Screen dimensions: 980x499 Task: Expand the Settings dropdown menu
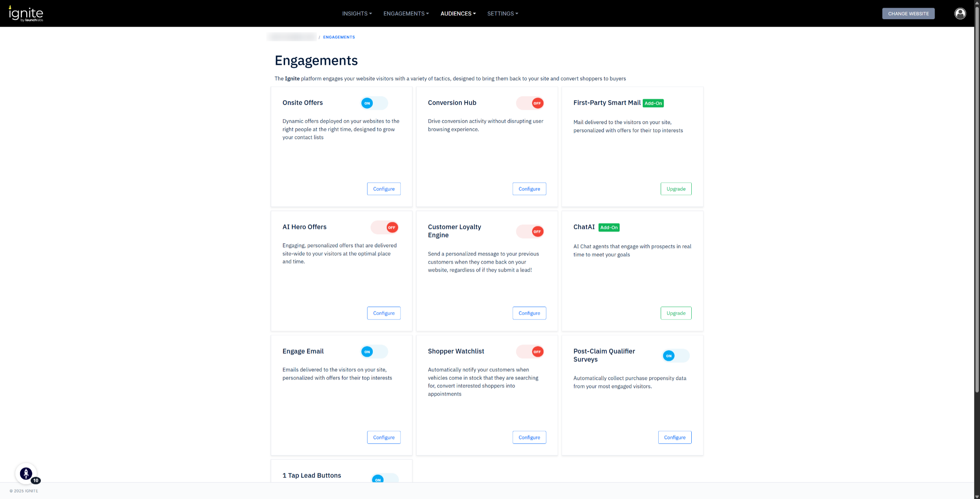[502, 13]
